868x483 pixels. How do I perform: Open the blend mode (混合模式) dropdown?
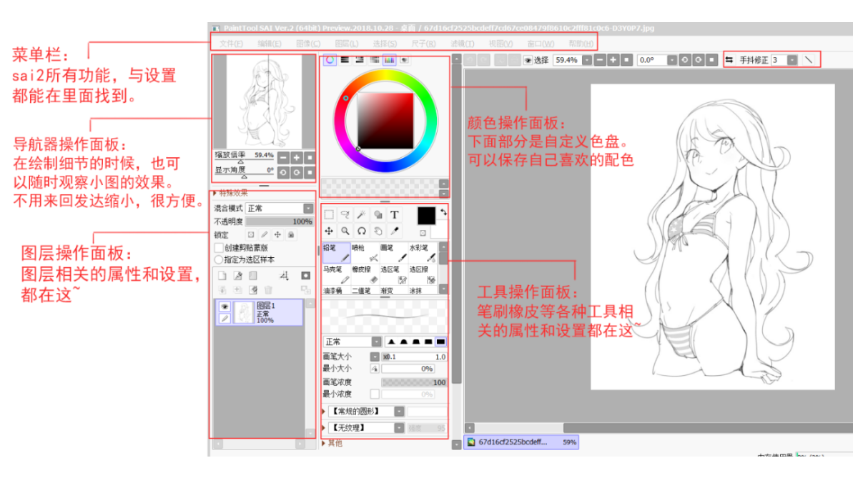[x=308, y=208]
